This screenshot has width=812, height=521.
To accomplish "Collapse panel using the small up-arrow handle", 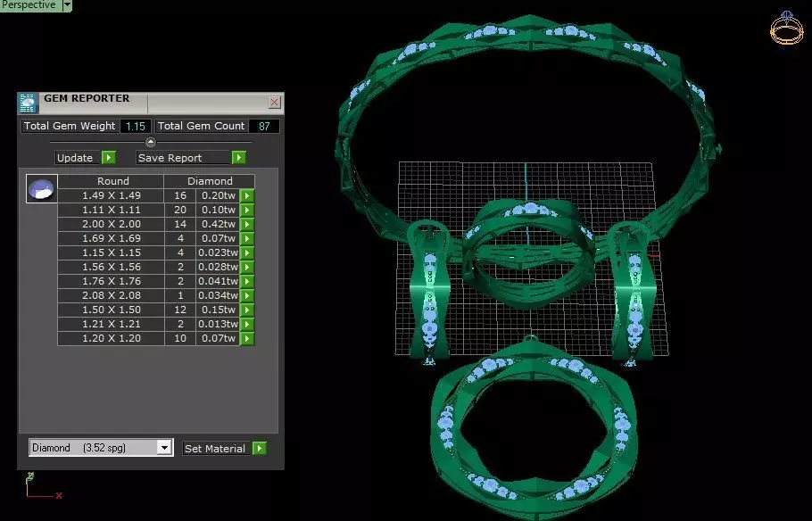I will (x=151, y=141).
